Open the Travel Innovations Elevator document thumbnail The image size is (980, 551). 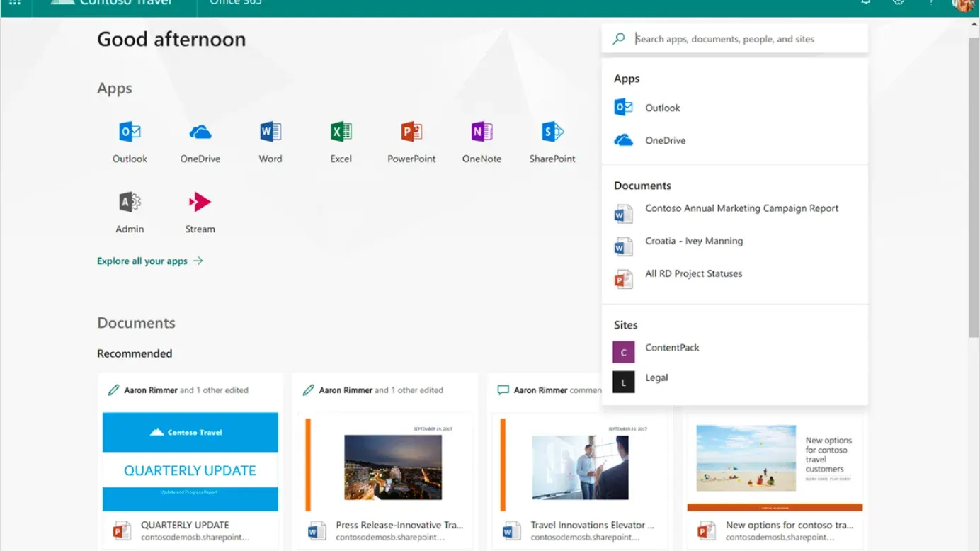[580, 464]
